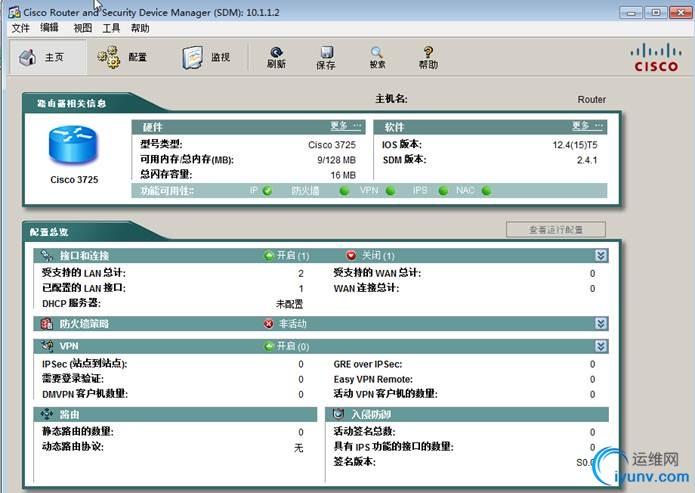
Task: Click the 9/128 MB memory value
Action: point(336,160)
